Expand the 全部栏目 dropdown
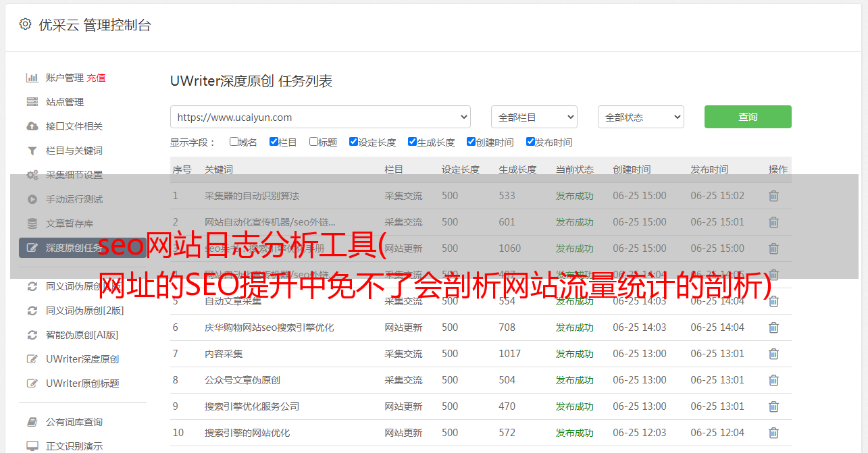Viewport: 868px width, 453px height. click(x=534, y=117)
